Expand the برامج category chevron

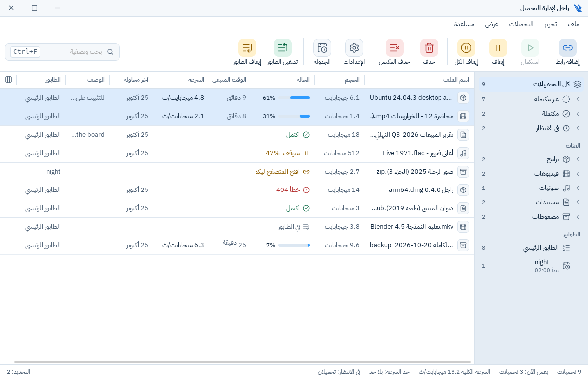[578, 159]
